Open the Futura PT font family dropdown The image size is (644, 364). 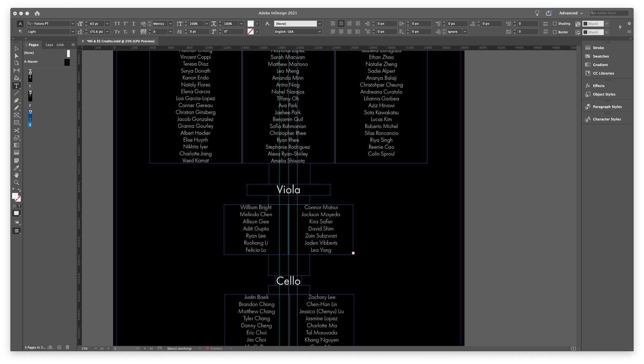(73, 24)
